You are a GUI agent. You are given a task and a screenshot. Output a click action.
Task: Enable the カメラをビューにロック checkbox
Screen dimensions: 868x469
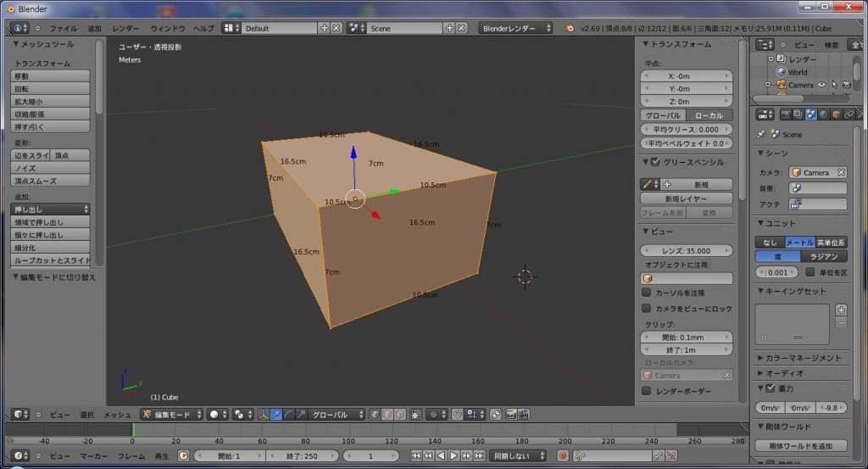646,308
